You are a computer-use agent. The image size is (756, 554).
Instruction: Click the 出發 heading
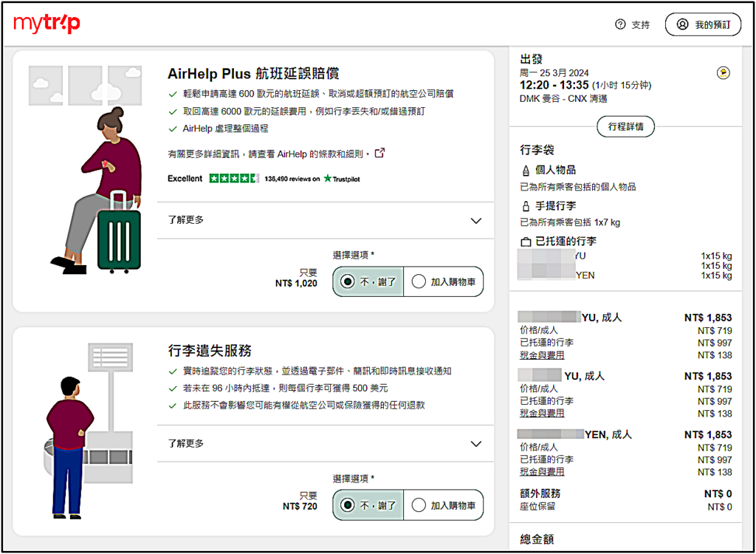[532, 59]
